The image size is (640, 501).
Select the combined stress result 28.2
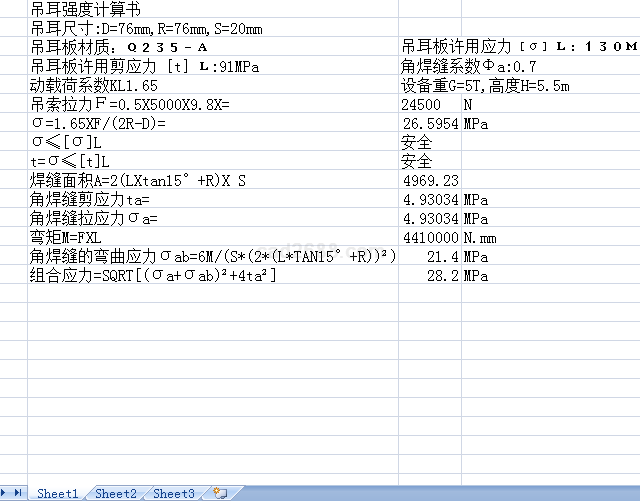tap(430, 275)
